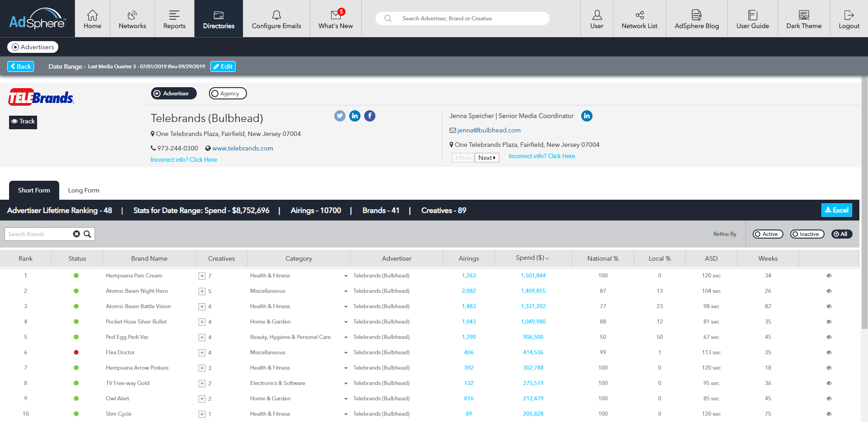This screenshot has height=422, width=868.
Task: Click the eye icon for Flea Doctor row
Action: (x=829, y=352)
